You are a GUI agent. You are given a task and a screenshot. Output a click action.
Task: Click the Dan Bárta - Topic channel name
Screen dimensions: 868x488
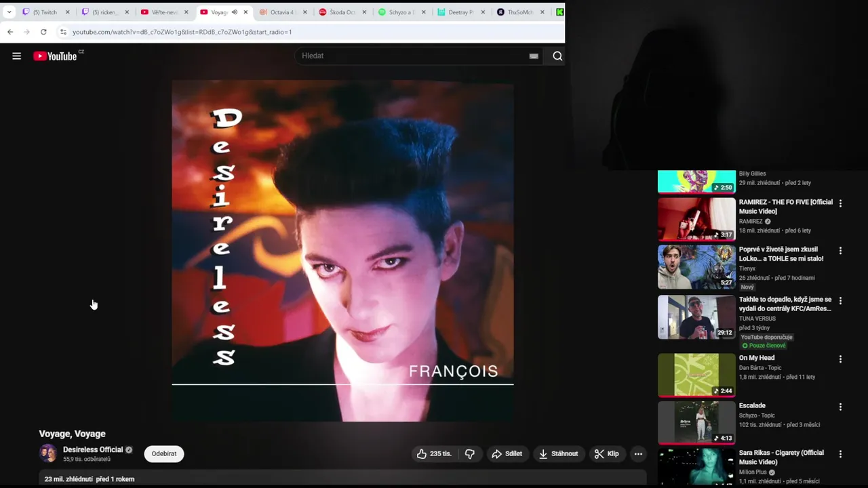point(760,368)
